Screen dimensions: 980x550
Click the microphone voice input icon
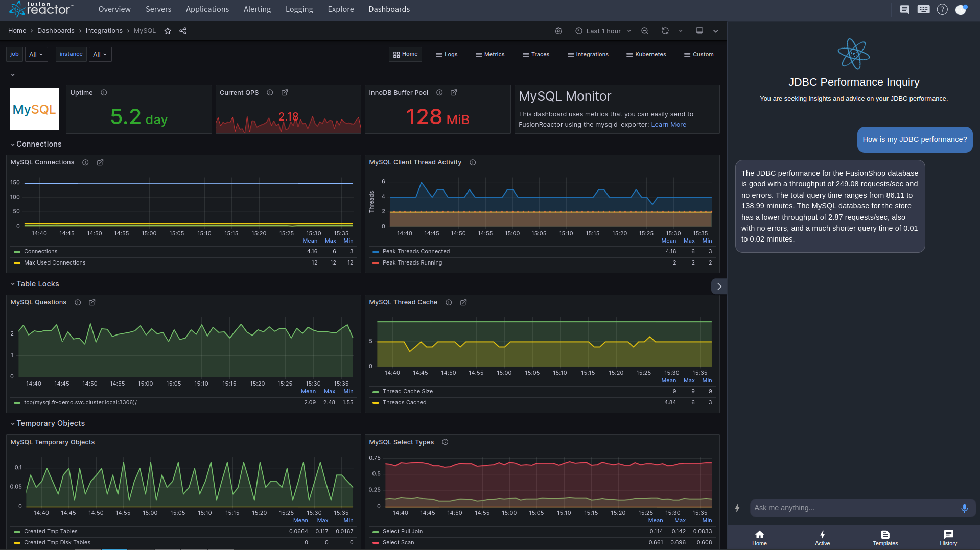pyautogui.click(x=964, y=508)
